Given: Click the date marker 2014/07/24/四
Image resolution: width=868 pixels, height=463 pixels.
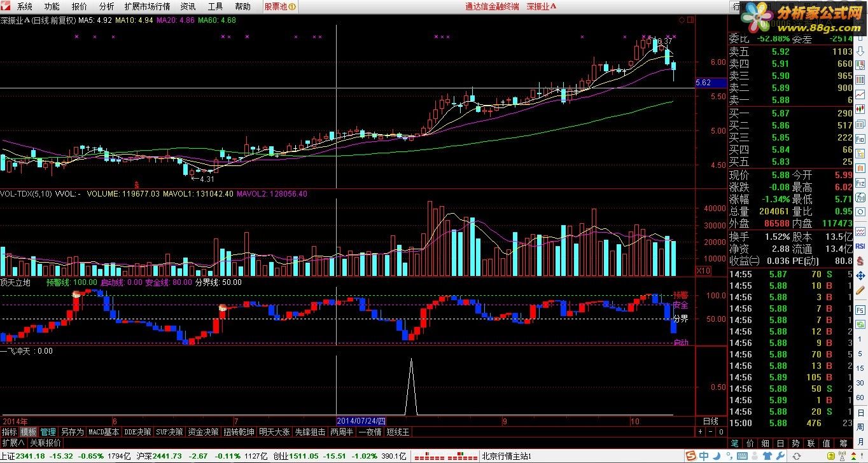Looking at the screenshot, I should click(361, 421).
